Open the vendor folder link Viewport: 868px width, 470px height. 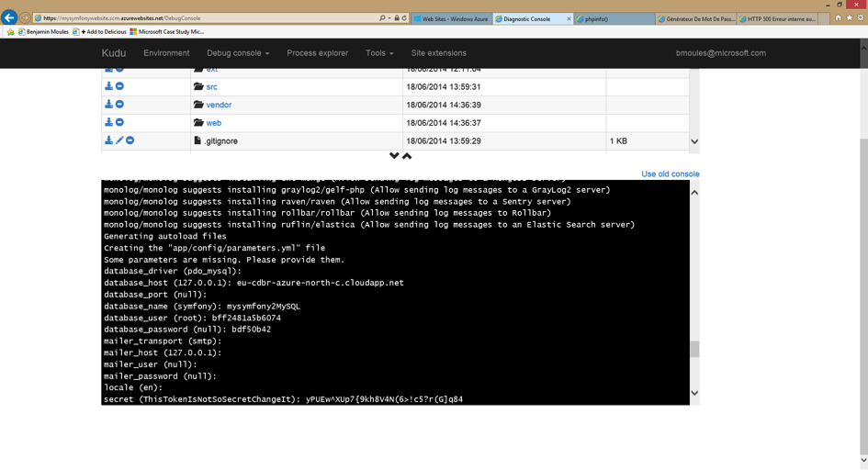pyautogui.click(x=219, y=105)
